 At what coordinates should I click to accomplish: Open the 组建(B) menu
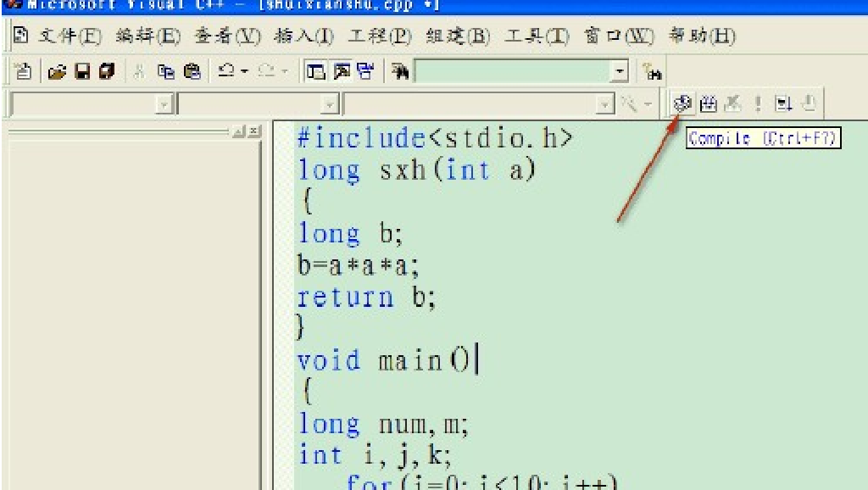click(459, 36)
